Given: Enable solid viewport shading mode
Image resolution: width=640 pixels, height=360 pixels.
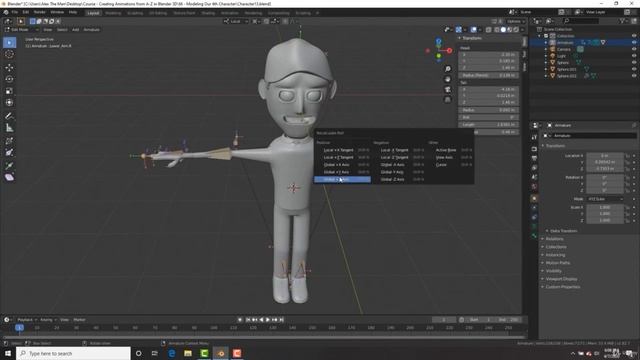Looking at the screenshot, I should point(503,29).
